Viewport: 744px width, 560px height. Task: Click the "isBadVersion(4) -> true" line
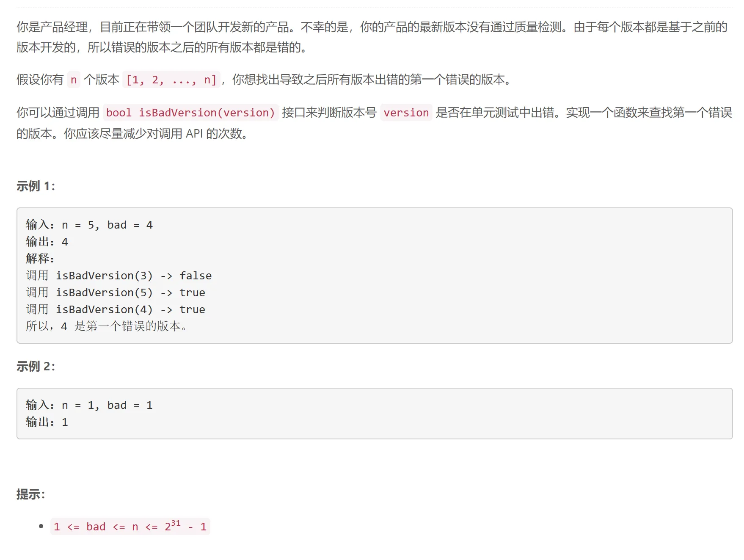click(x=116, y=309)
